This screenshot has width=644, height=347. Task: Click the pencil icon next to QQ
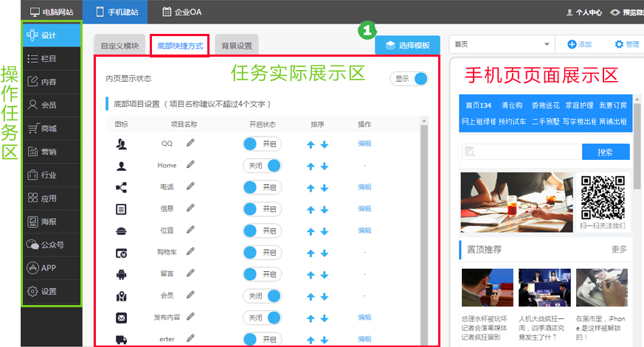tap(190, 144)
